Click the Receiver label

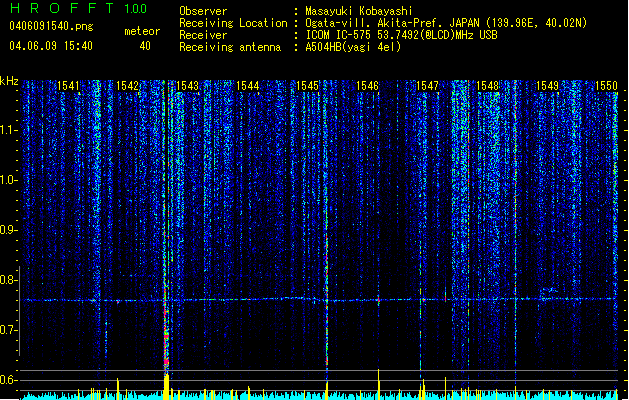[203, 35]
